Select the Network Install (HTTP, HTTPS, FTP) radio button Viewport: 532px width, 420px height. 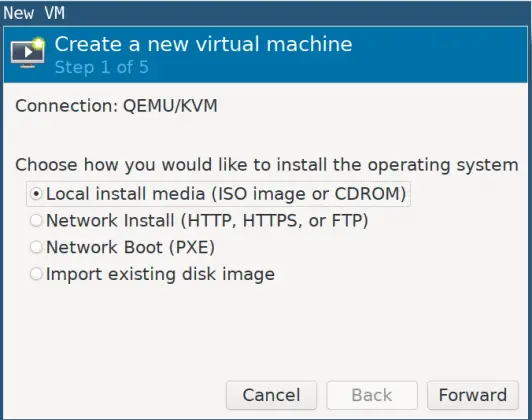36,221
